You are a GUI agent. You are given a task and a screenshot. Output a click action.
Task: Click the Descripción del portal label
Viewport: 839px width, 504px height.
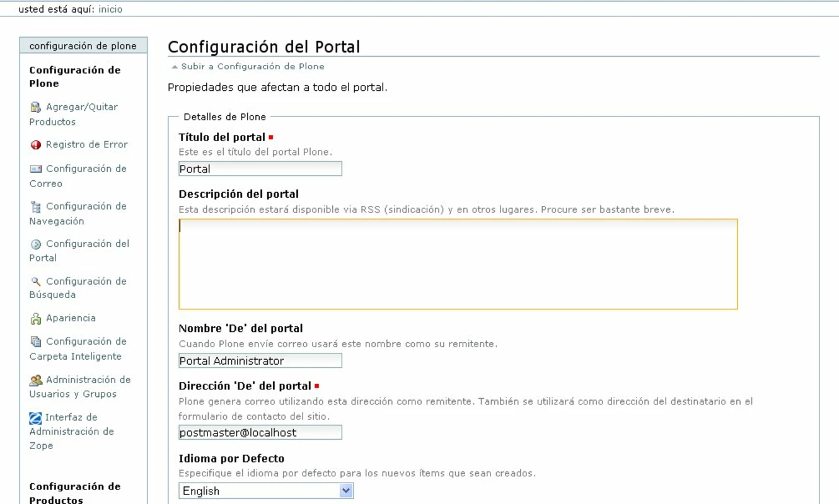(239, 194)
